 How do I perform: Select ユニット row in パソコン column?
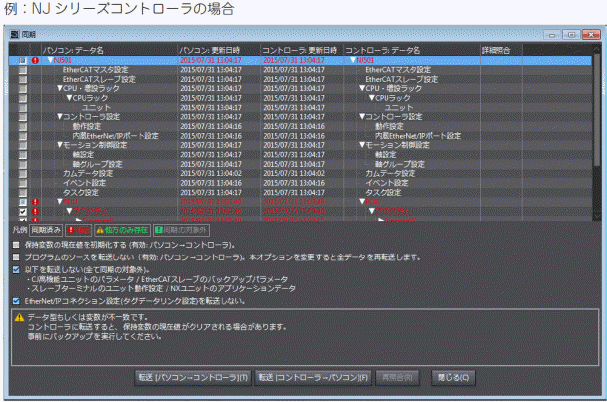tap(96, 108)
